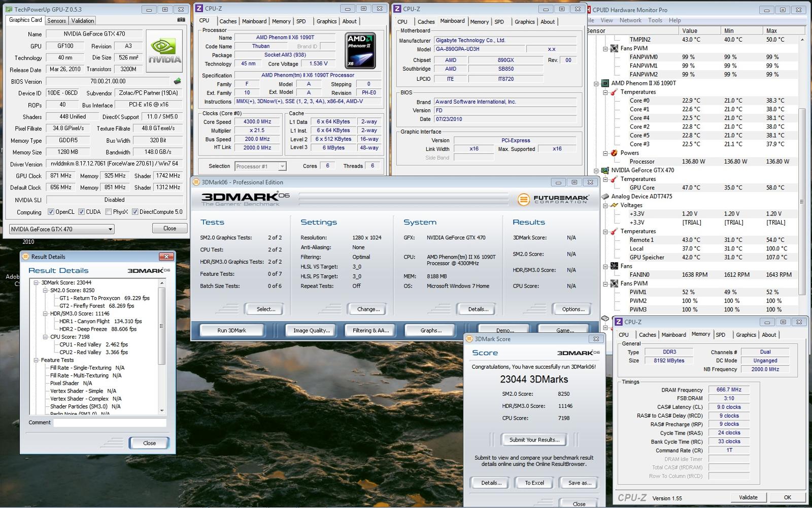Click the CPU-Z icon in the Memory window title

point(619,322)
